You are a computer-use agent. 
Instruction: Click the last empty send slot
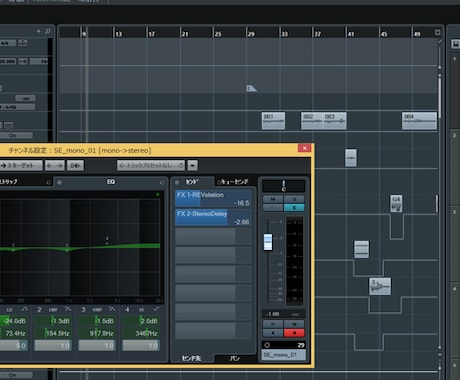[x=213, y=331]
